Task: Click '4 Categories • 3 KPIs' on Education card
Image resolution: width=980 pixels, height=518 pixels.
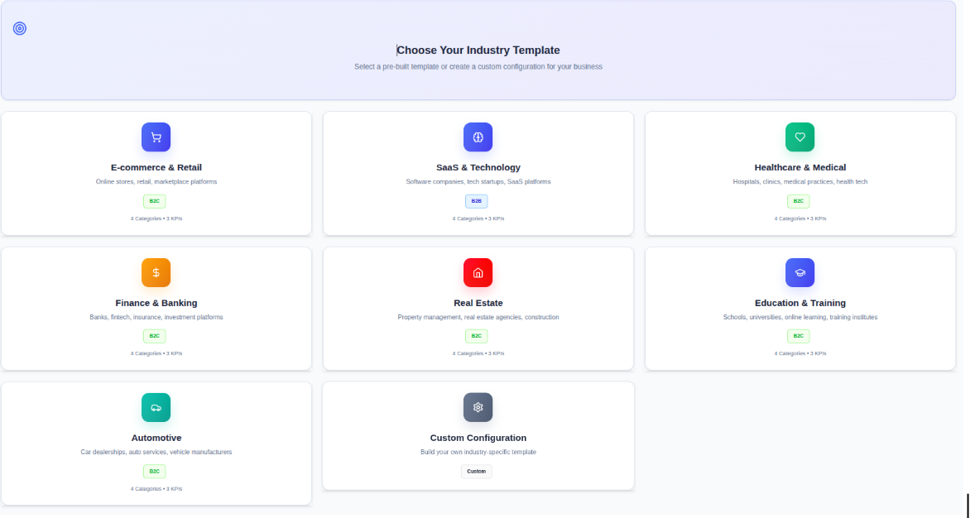Action: pyautogui.click(x=800, y=353)
